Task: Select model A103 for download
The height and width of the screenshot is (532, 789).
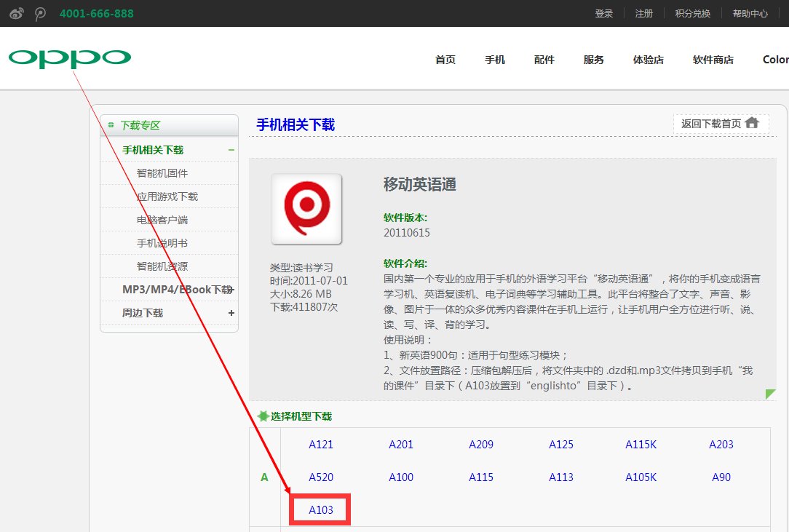Action: [321, 510]
